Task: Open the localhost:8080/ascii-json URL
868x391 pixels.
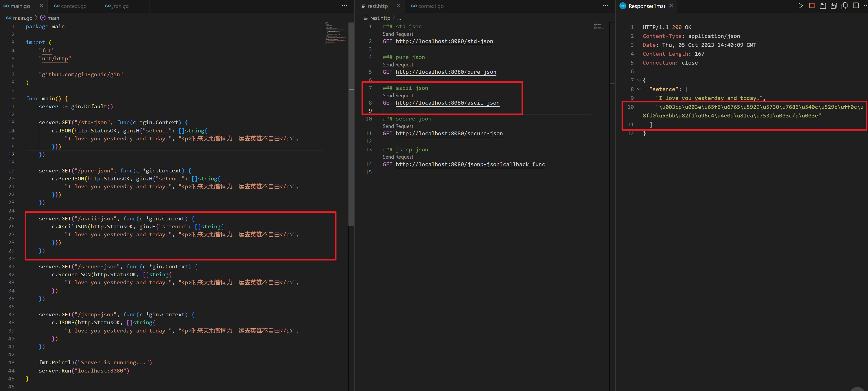Action: click(447, 103)
